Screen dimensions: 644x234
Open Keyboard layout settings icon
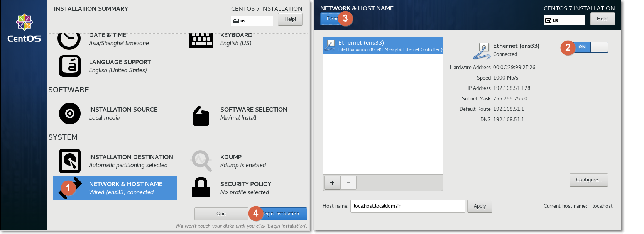pyautogui.click(x=201, y=40)
